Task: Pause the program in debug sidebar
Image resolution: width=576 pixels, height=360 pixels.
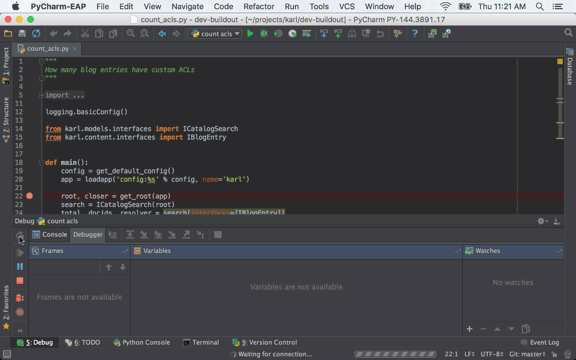Action: (x=20, y=267)
